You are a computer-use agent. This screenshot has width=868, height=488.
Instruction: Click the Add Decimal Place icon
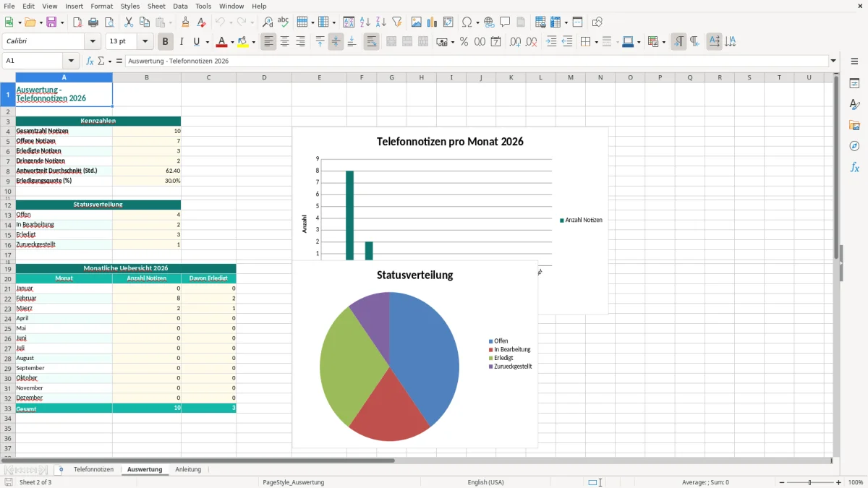(x=515, y=42)
